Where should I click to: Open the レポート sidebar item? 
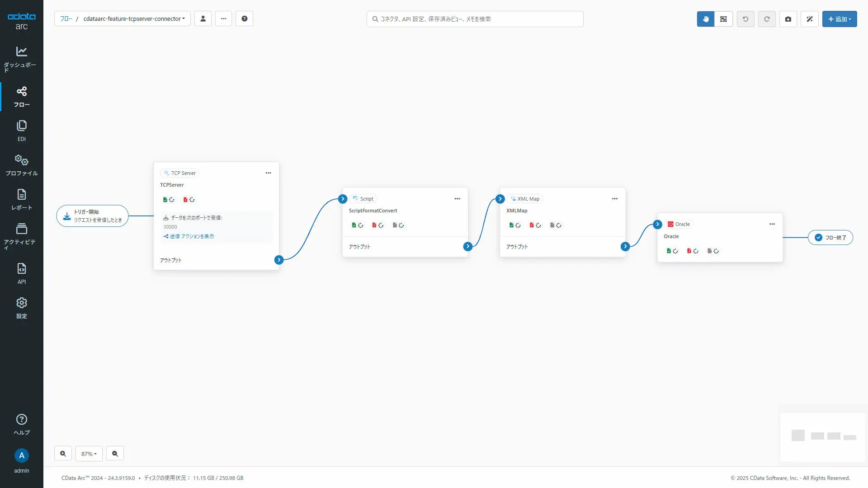[x=21, y=200]
